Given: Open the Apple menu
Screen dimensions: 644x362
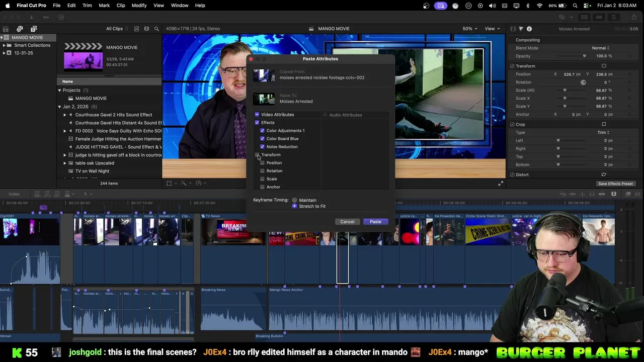Looking at the screenshot, I should [8, 6].
